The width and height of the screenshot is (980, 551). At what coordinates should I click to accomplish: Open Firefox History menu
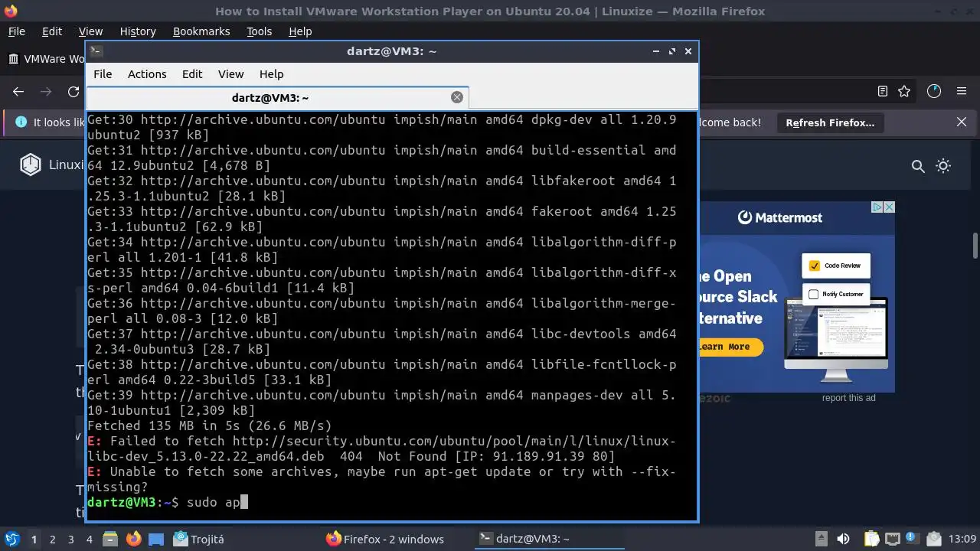138,31
